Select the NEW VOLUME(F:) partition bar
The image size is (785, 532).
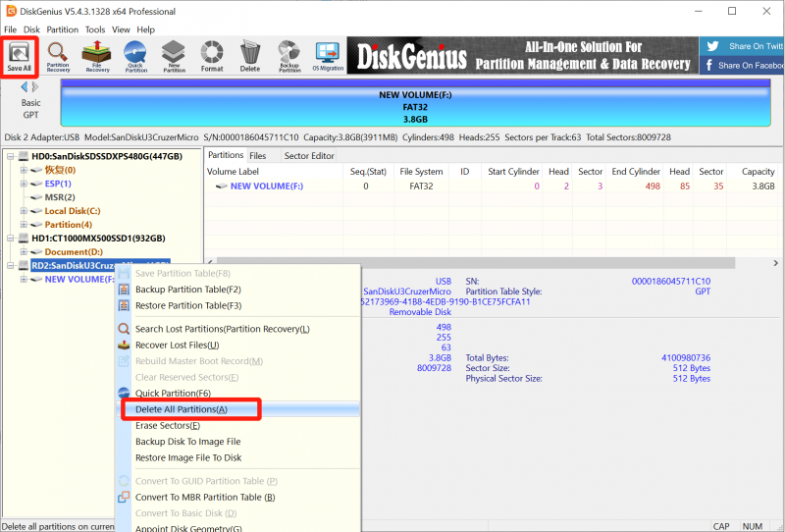415,103
